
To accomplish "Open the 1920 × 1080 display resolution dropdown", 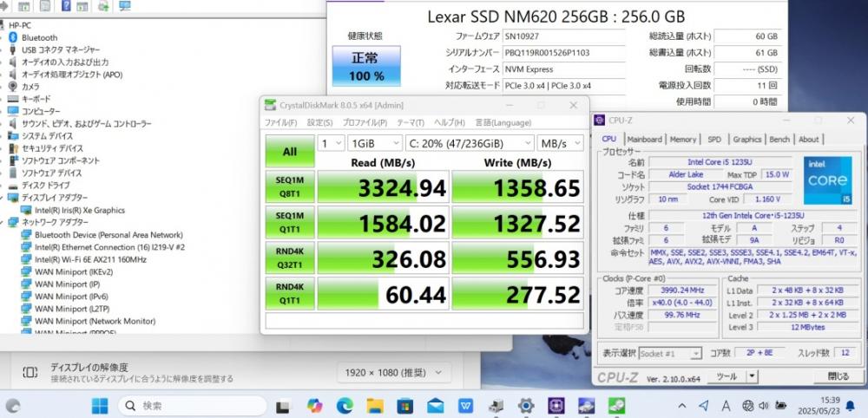I will 394,372.
